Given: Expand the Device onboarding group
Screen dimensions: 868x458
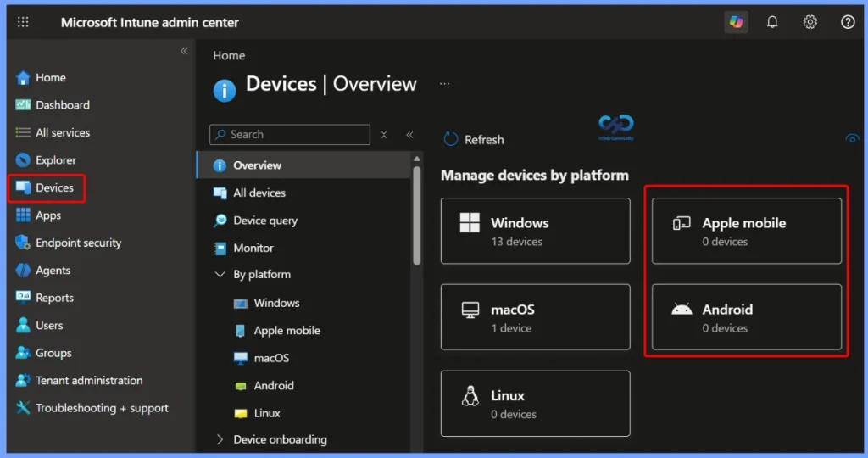Looking at the screenshot, I should point(220,439).
